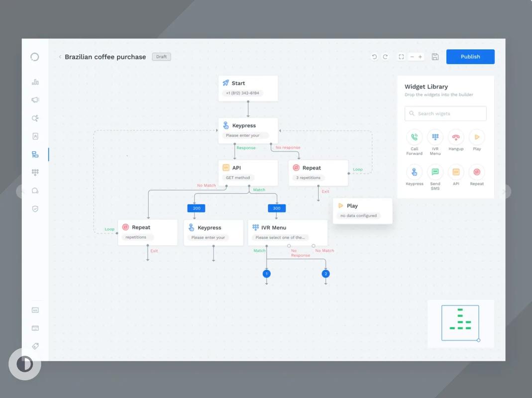Open campaigns megaphone icon in sidebar
Image resolution: width=532 pixels, height=398 pixels.
[35, 100]
